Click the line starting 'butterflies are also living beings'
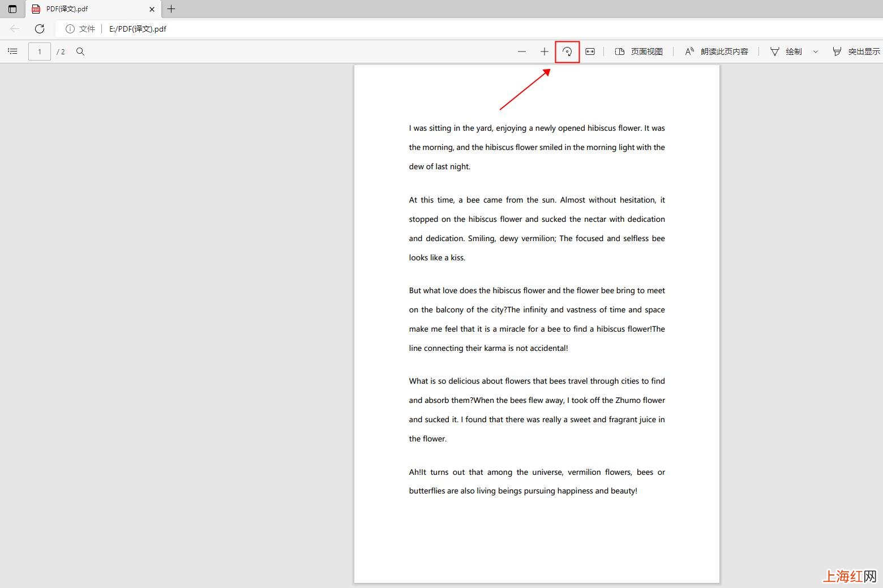This screenshot has height=588, width=883. point(523,491)
